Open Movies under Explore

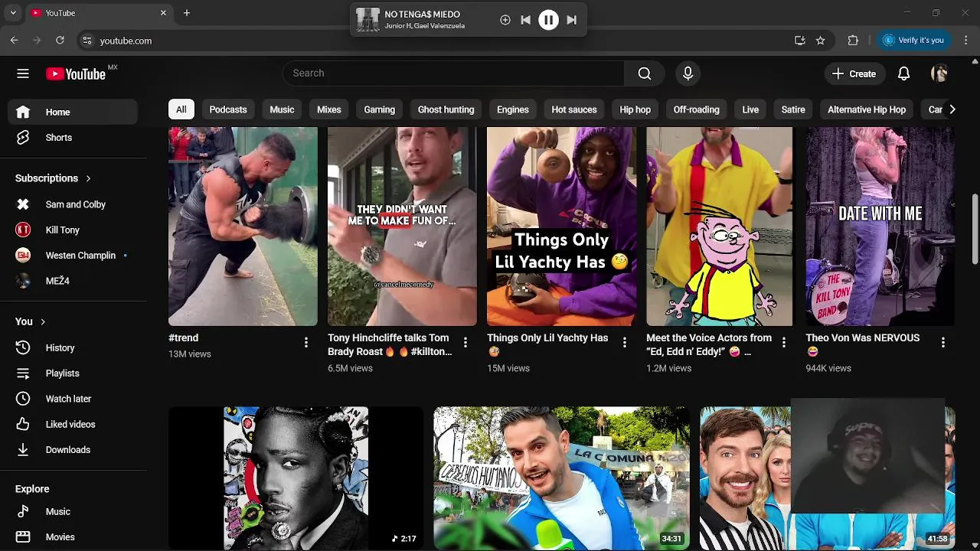coord(73,537)
